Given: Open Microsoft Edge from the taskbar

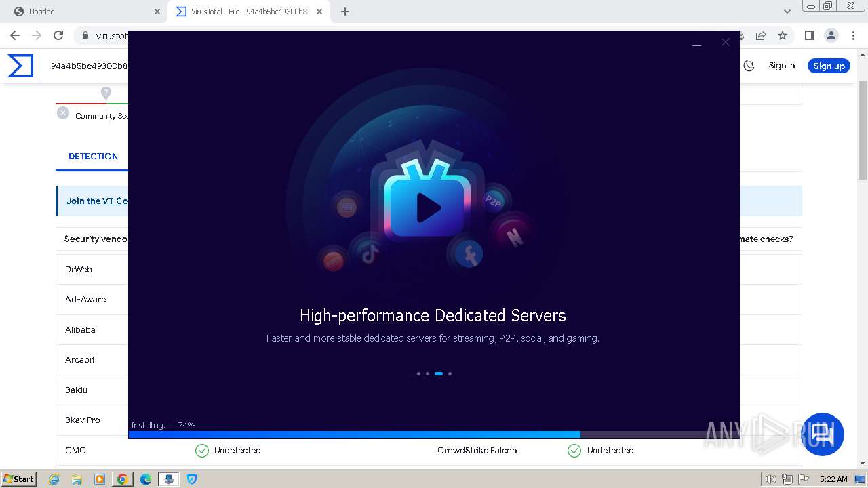Looking at the screenshot, I should (x=145, y=479).
